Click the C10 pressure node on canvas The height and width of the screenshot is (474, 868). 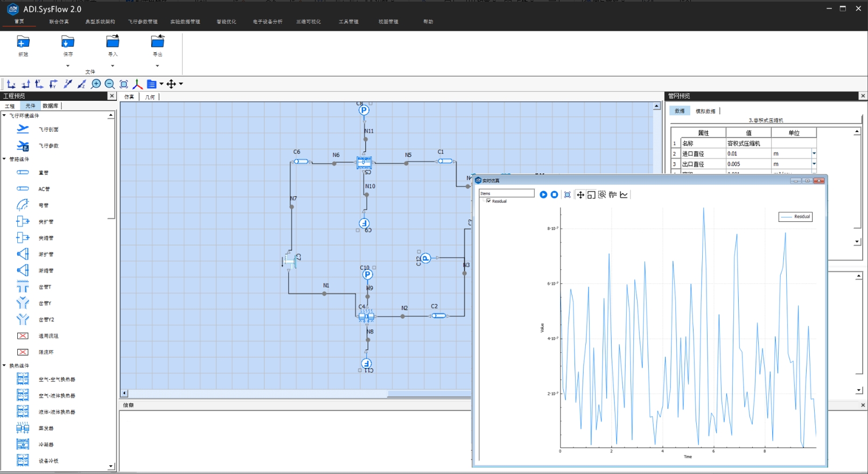[367, 274]
